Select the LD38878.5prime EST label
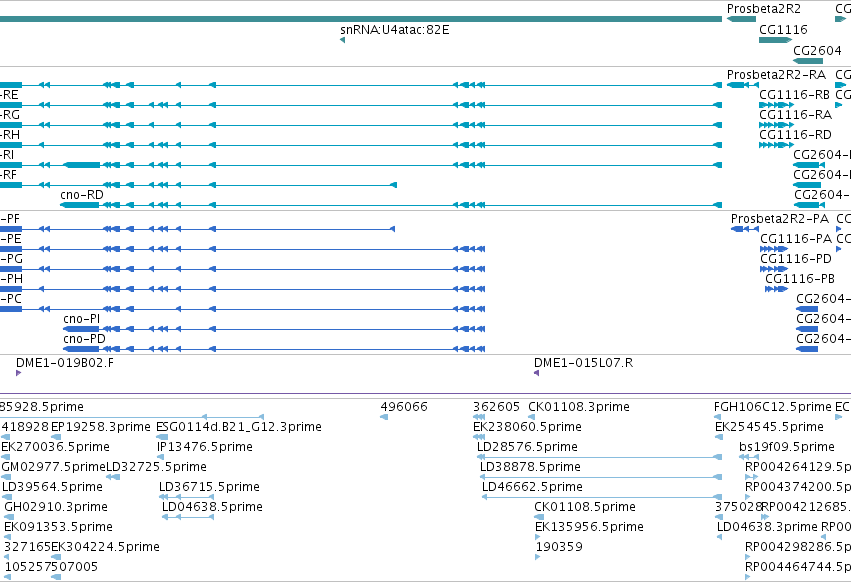 (x=530, y=467)
